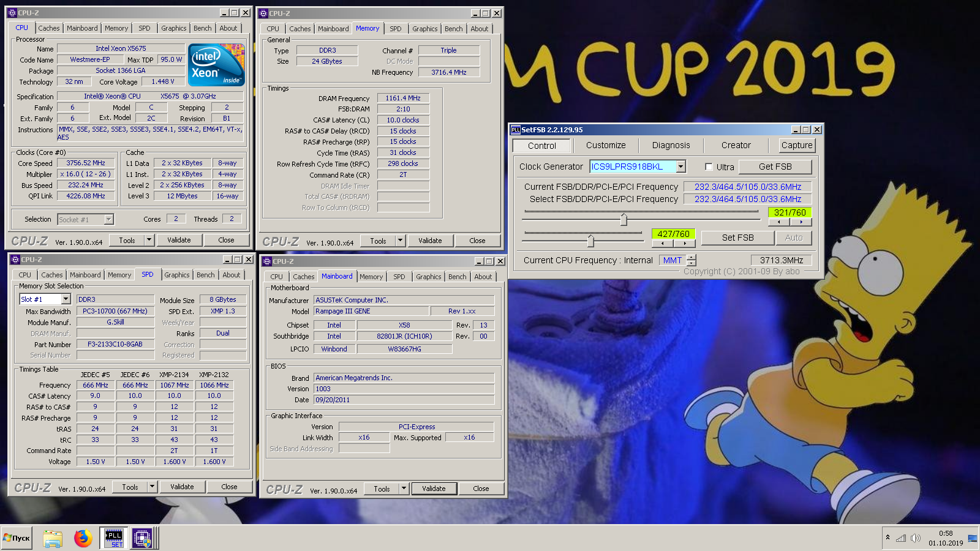The image size is (980, 551).
Task: Expand Tools dropdown arrow in SPD window
Action: point(152,487)
